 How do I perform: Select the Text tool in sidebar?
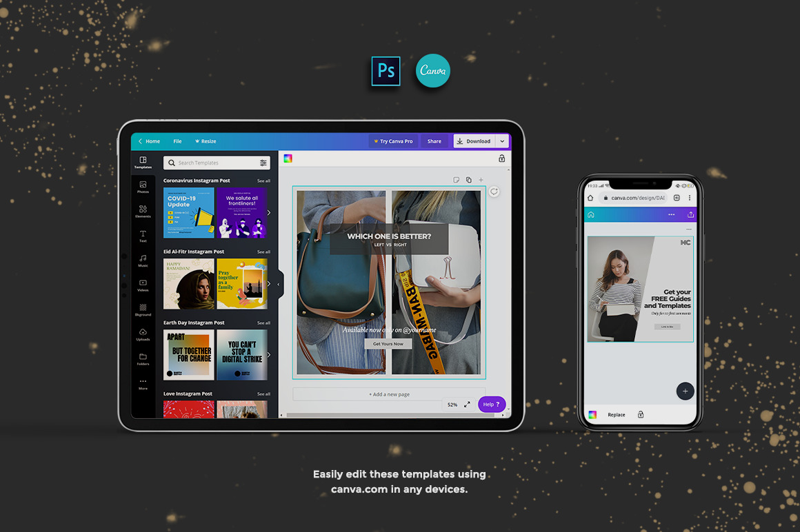(143, 236)
